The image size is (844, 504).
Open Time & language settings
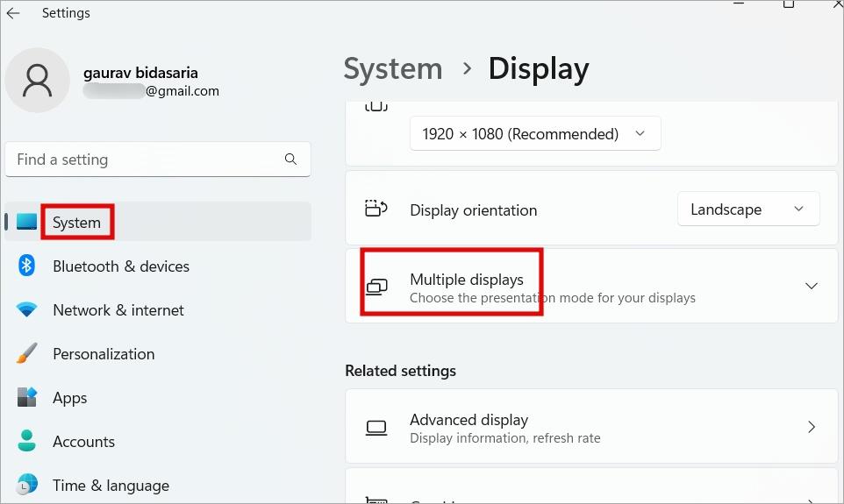tap(158, 486)
